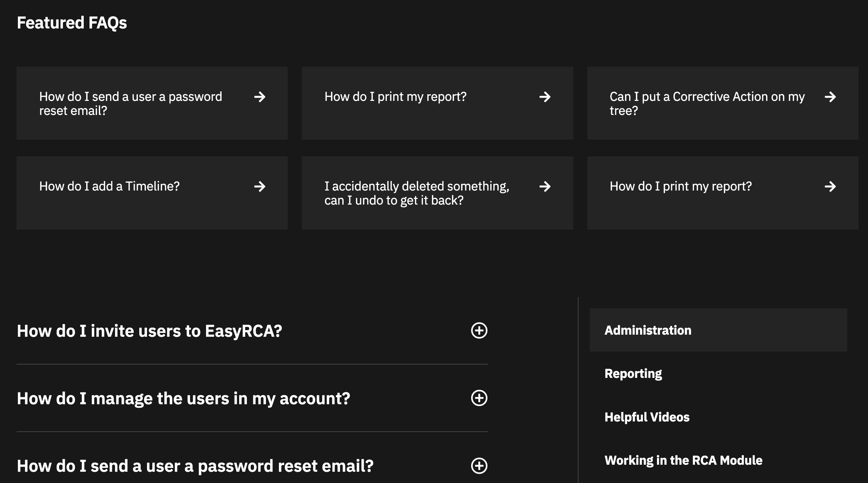
Task: Click arrow on second-row 'print my report' card
Action: 830,186
